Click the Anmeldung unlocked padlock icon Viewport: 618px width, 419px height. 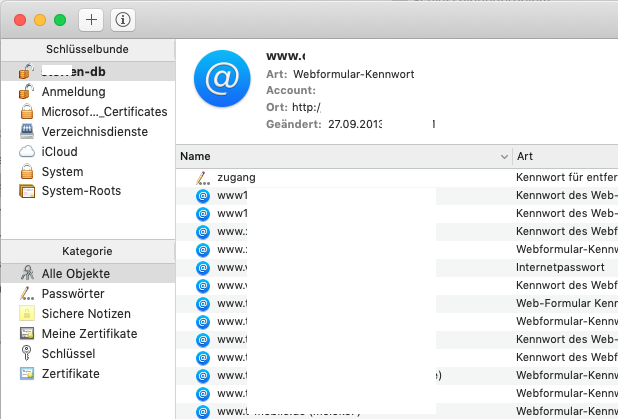click(26, 91)
